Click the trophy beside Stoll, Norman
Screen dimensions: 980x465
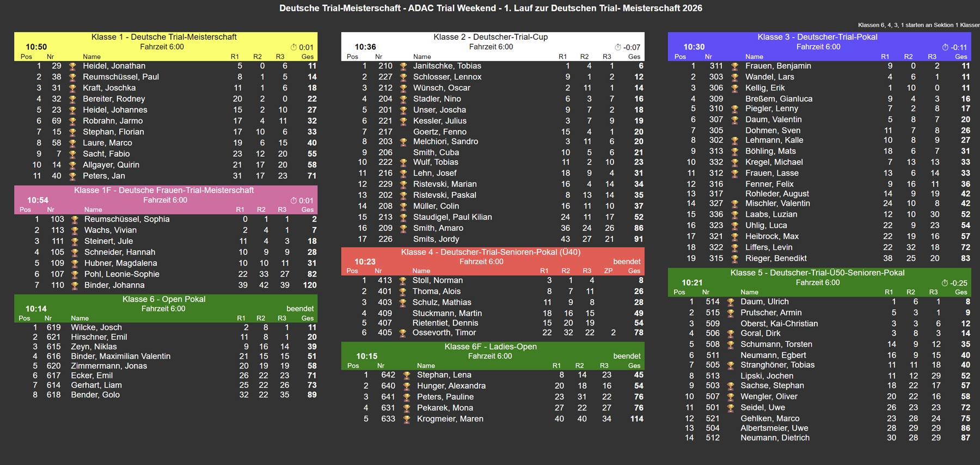(x=402, y=281)
